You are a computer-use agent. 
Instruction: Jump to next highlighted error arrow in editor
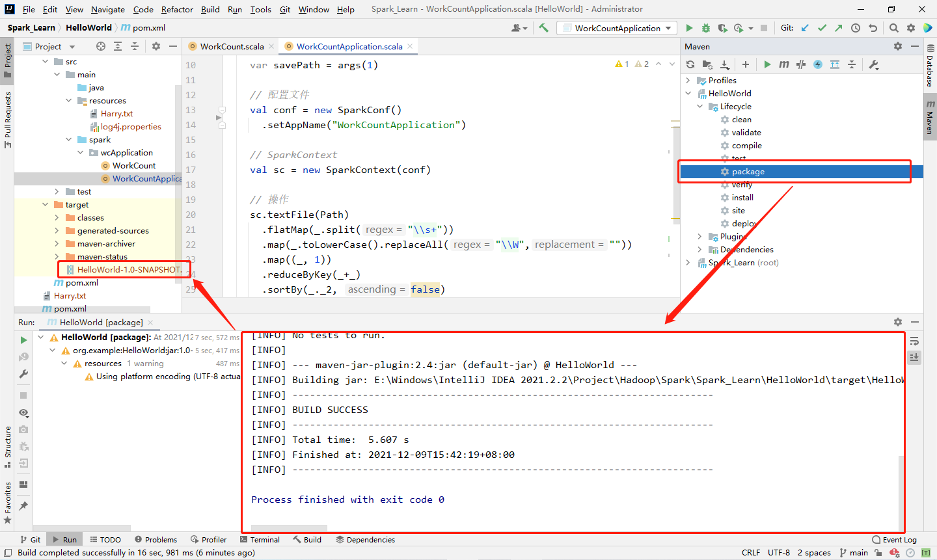(x=672, y=64)
